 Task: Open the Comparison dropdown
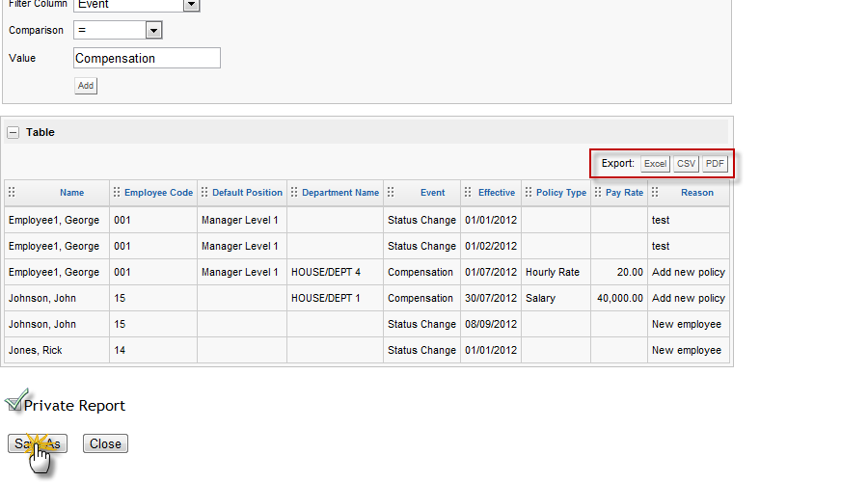tap(153, 30)
